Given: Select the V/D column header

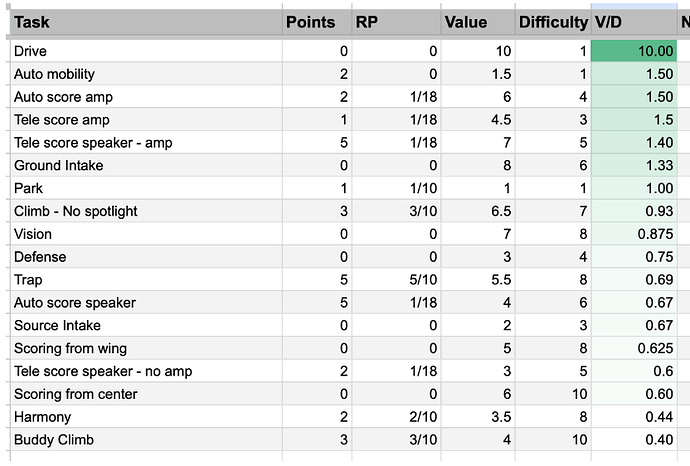Looking at the screenshot, I should 634,22.
